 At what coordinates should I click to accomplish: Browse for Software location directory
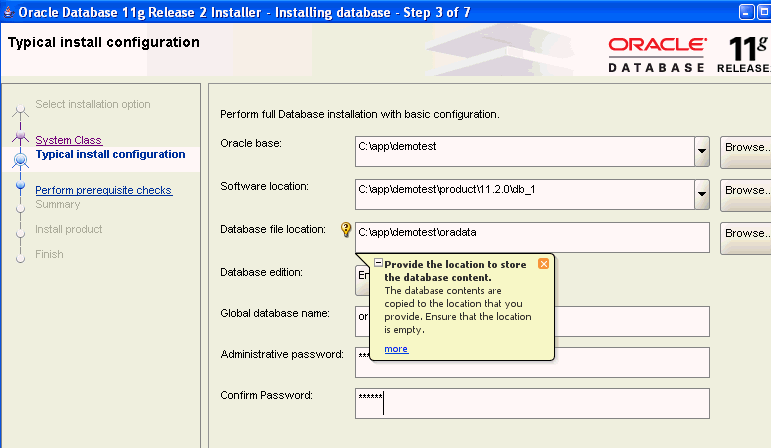tap(746, 195)
